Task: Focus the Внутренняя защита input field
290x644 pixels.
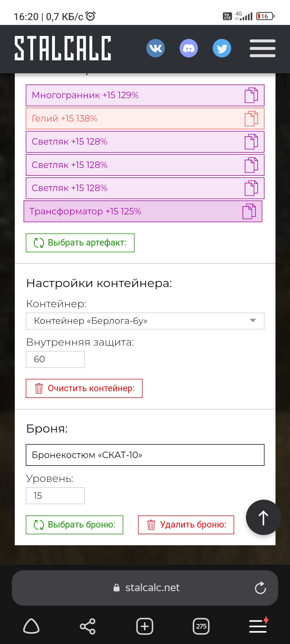Action: [55, 359]
